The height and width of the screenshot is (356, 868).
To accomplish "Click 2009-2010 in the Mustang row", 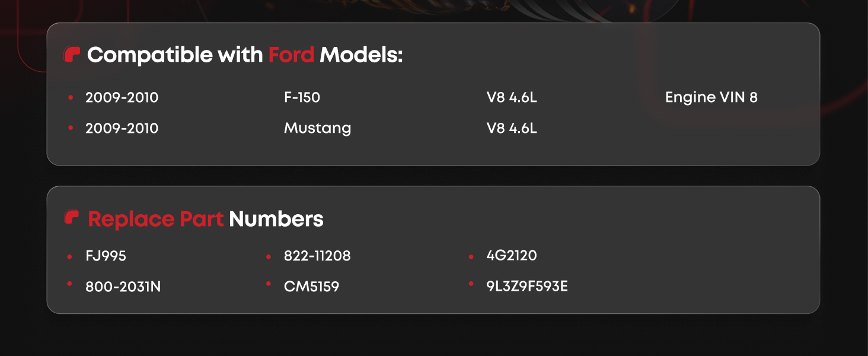I will (x=122, y=128).
